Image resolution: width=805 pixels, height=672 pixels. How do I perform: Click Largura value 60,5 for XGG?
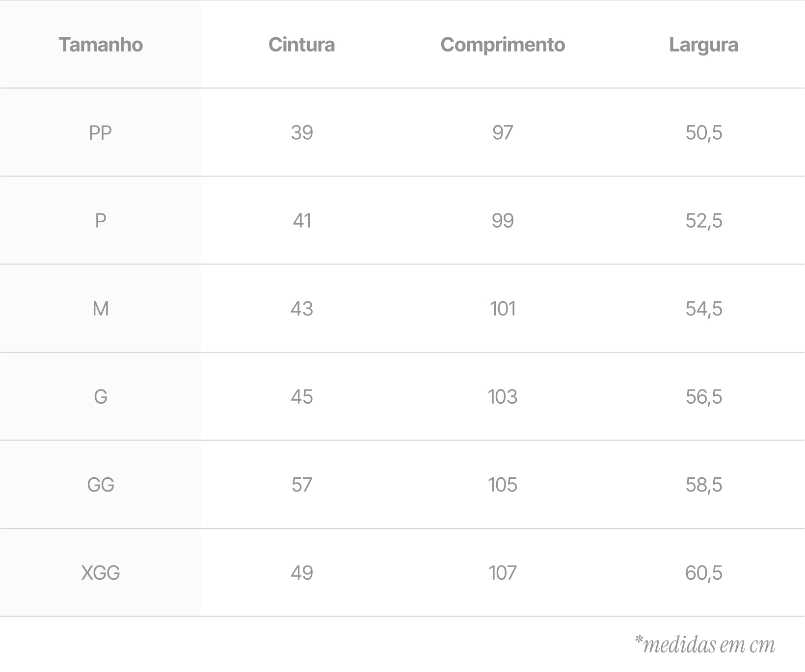[x=703, y=573]
